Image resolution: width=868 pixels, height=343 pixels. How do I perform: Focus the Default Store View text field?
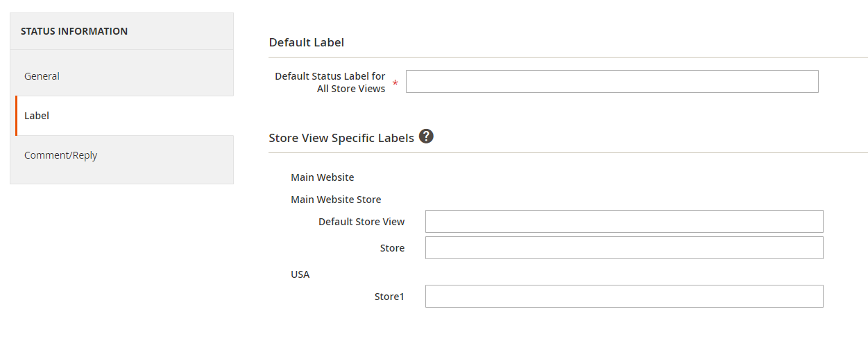[623, 222]
